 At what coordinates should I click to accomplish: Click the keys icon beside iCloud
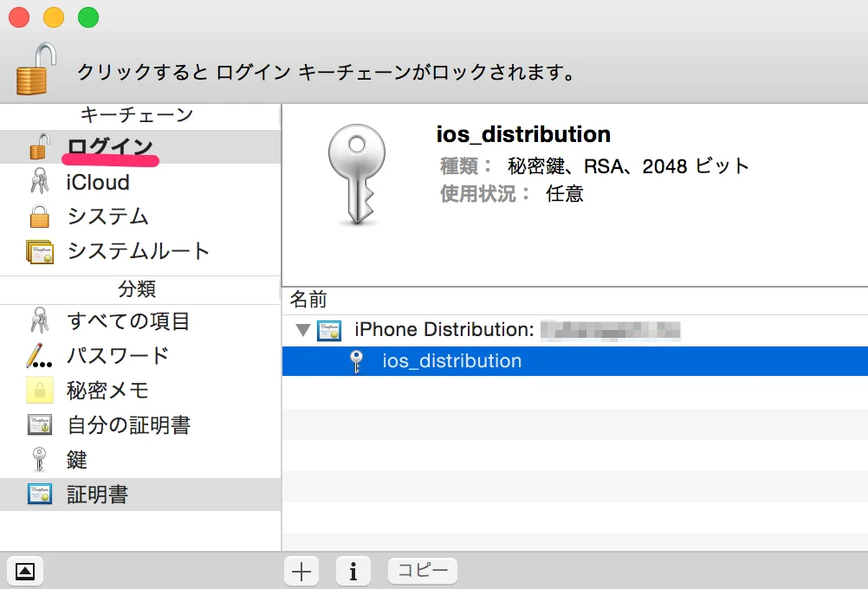click(39, 181)
